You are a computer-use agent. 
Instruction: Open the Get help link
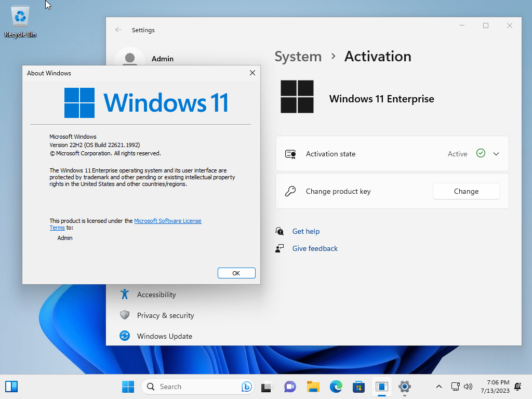click(x=305, y=231)
